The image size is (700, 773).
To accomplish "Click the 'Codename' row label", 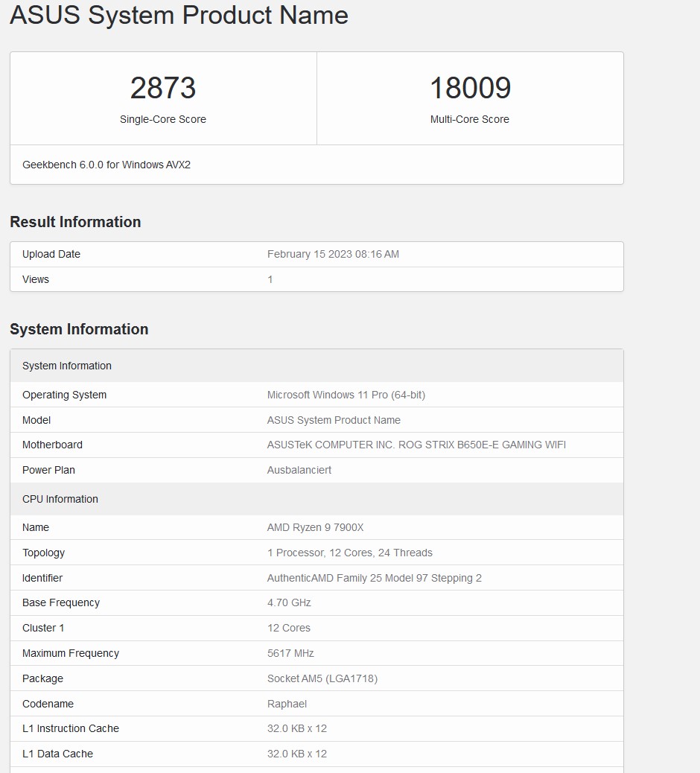I will point(48,704).
